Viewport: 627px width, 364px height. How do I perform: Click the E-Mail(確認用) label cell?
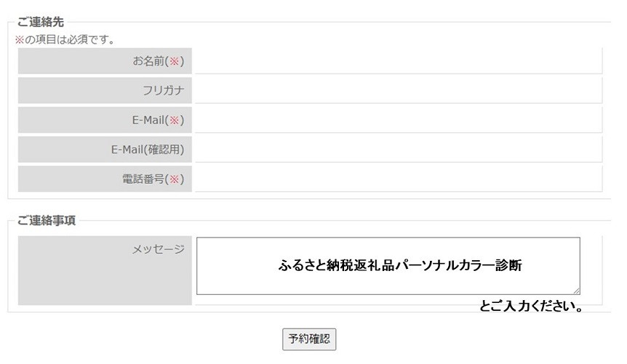point(105,150)
